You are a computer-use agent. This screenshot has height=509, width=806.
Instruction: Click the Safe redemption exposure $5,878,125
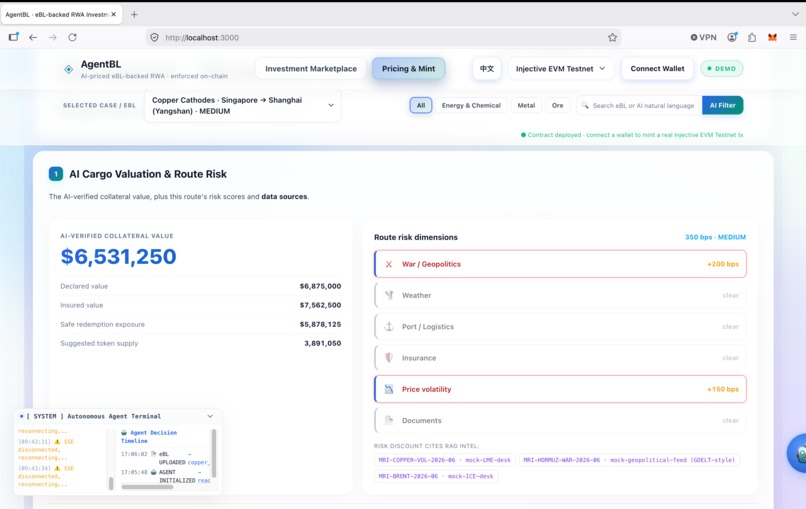coord(320,324)
